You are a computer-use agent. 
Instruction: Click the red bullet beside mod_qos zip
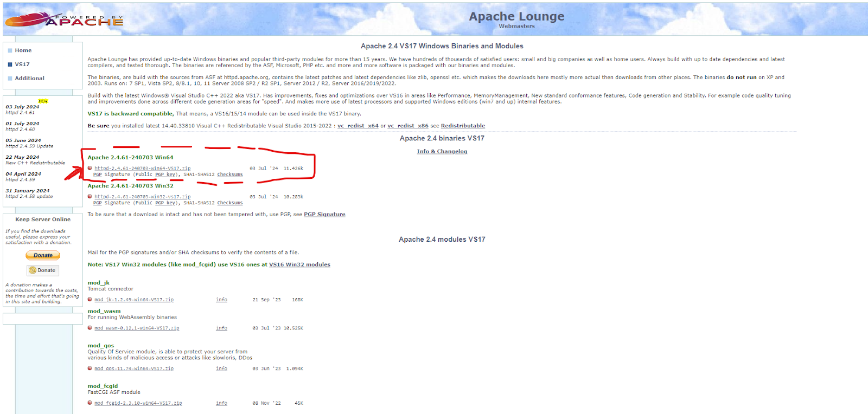tap(90, 368)
